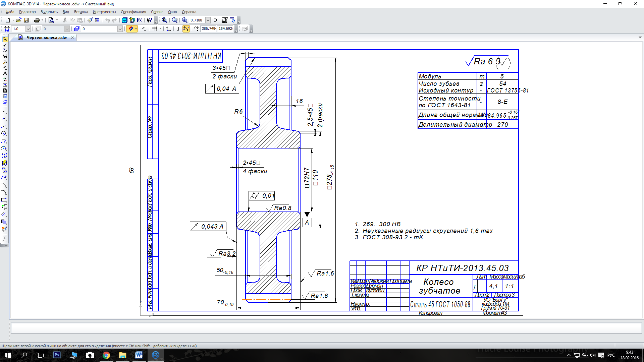This screenshot has width=644, height=362.
Task: Open the Вставка menu
Action: [81, 12]
